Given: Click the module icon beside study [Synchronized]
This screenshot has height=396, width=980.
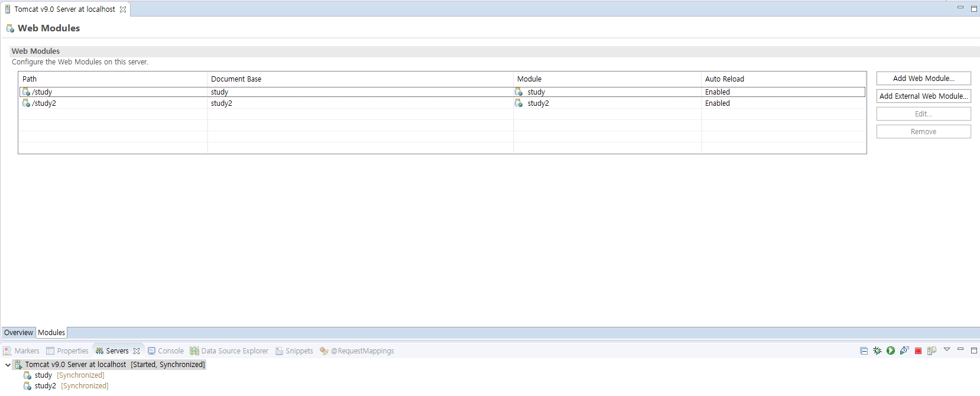Looking at the screenshot, I should [27, 375].
